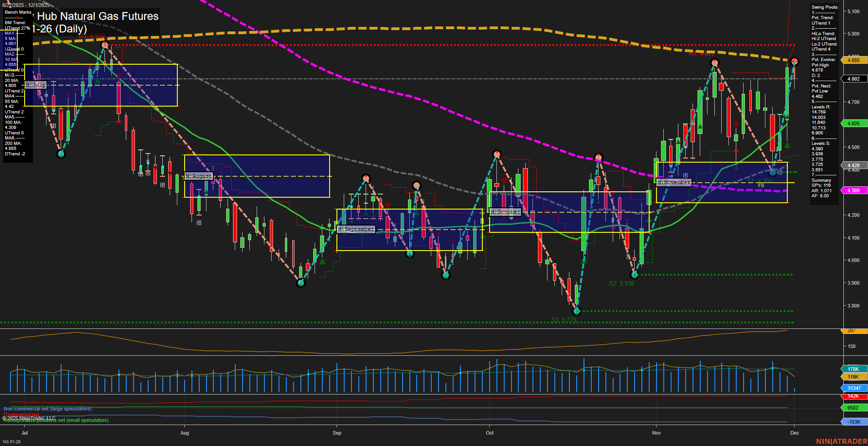Click the orange 4.885 price marker on right axis
Screen dimensions: 868x446
tap(853, 60)
